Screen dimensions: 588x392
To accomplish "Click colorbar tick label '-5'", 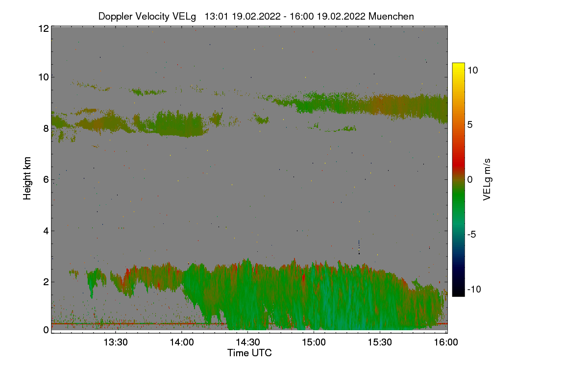I will (x=471, y=235).
